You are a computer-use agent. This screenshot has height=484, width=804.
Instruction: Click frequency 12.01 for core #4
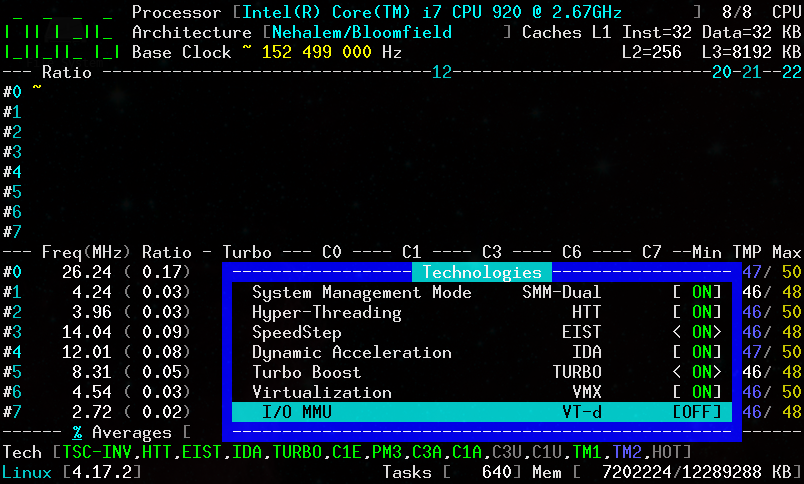coord(87,352)
